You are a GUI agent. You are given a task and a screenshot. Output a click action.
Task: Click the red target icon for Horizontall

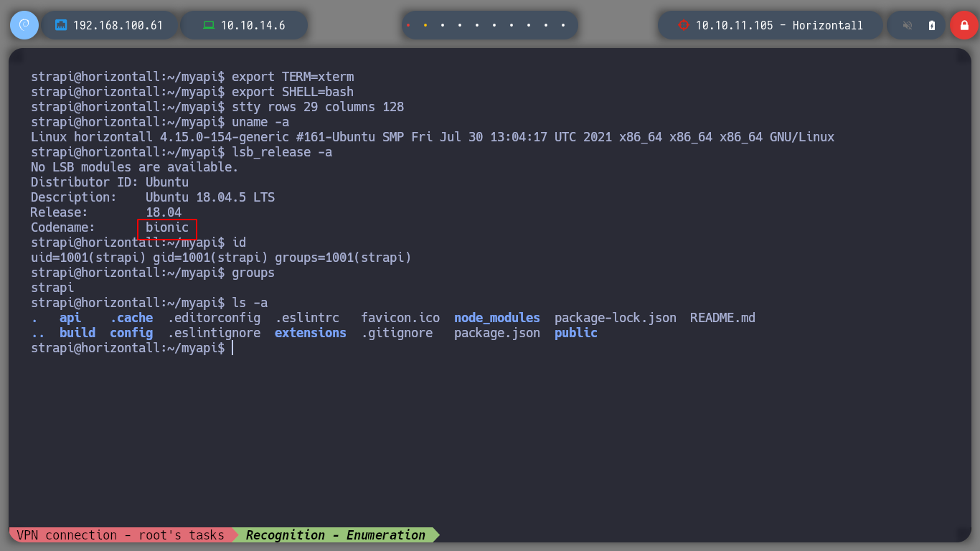click(x=683, y=25)
